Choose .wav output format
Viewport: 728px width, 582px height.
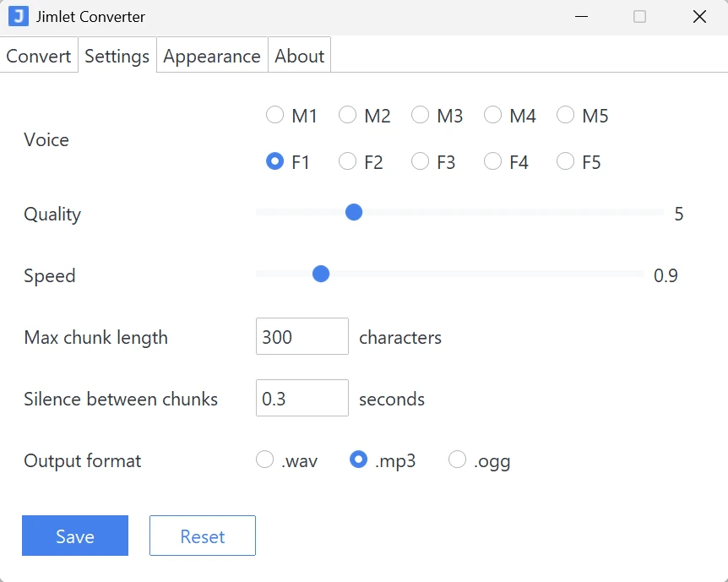(264, 460)
